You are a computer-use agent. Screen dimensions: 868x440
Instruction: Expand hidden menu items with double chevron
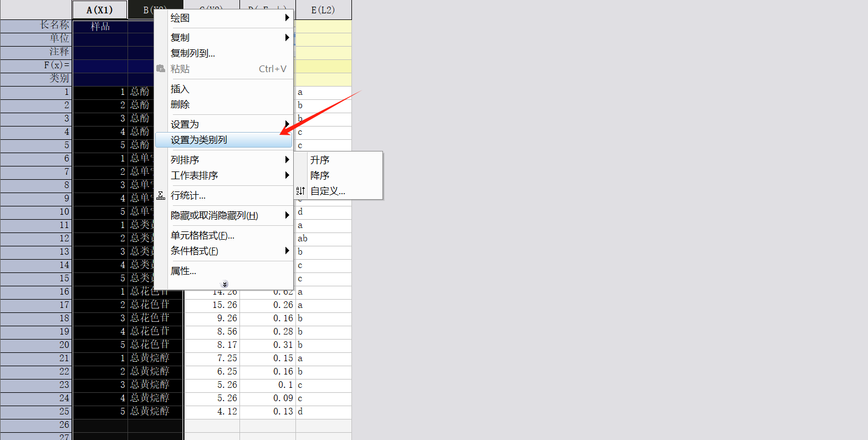pyautogui.click(x=224, y=284)
